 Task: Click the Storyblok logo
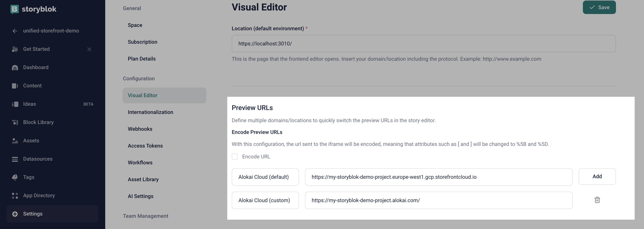(14, 9)
